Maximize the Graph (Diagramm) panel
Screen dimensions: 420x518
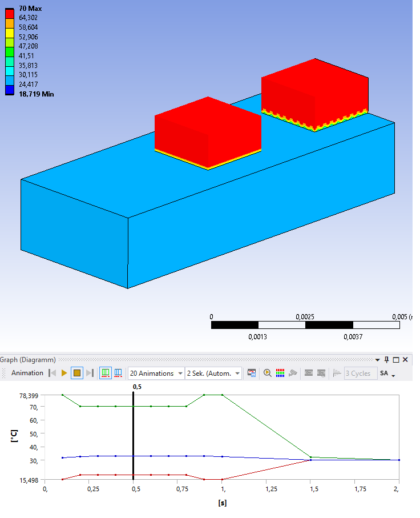tap(396, 360)
